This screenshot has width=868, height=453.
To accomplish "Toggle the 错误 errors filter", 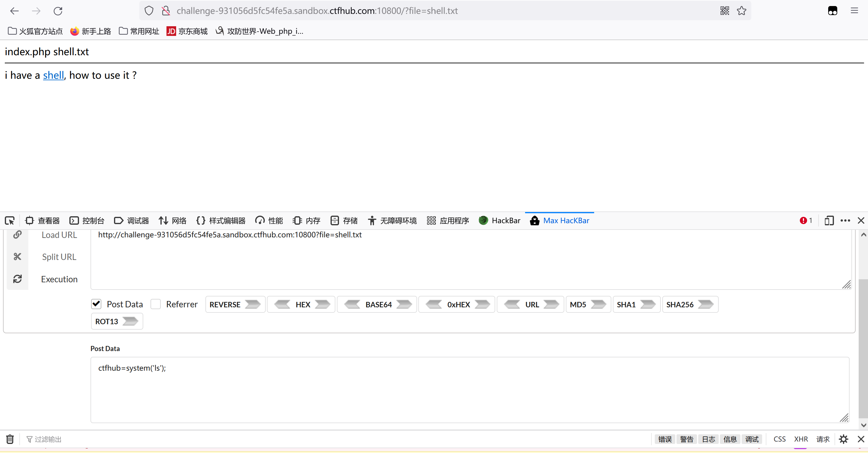I will pos(665,439).
